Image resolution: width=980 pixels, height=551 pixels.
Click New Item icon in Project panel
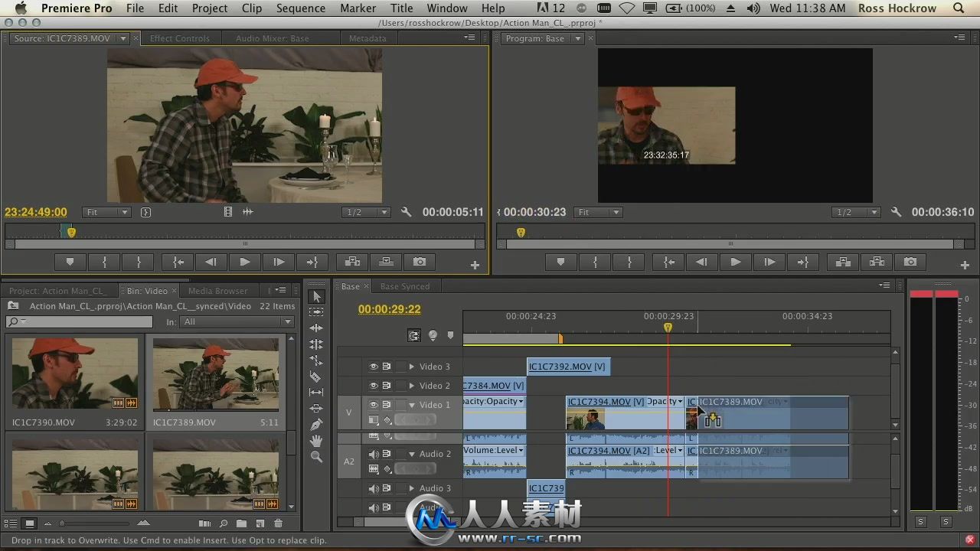260,523
